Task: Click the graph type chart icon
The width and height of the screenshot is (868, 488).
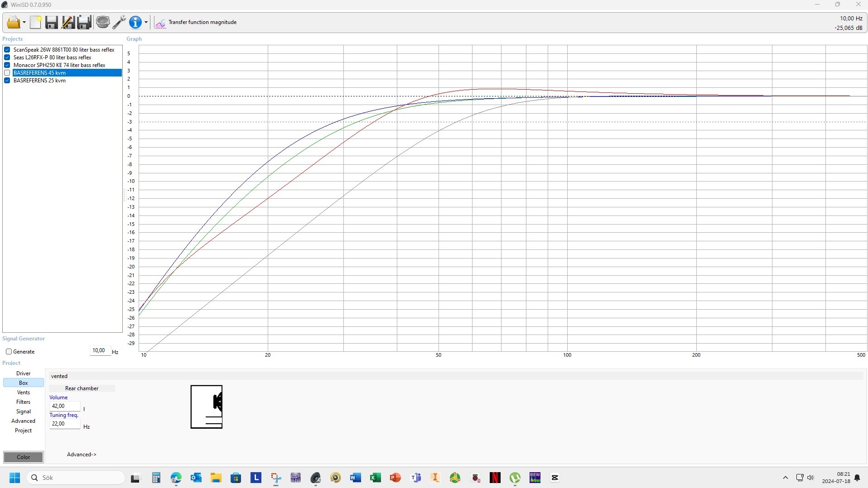Action: 160,23
